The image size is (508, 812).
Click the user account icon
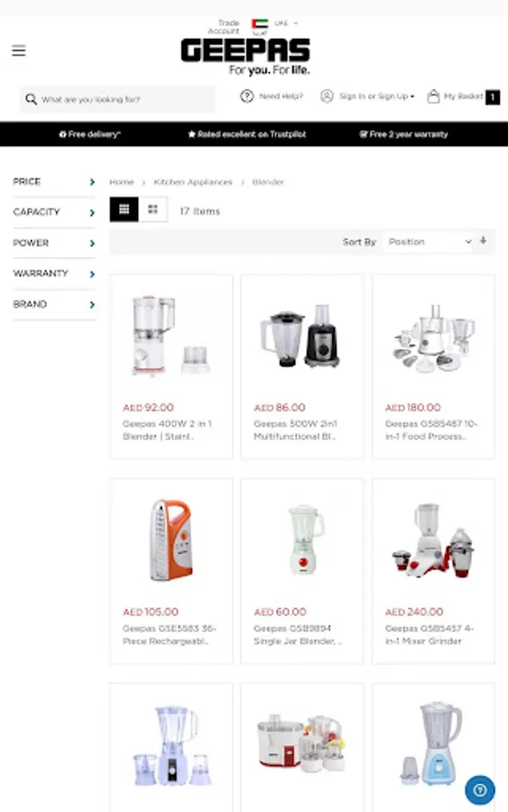pos(327,96)
